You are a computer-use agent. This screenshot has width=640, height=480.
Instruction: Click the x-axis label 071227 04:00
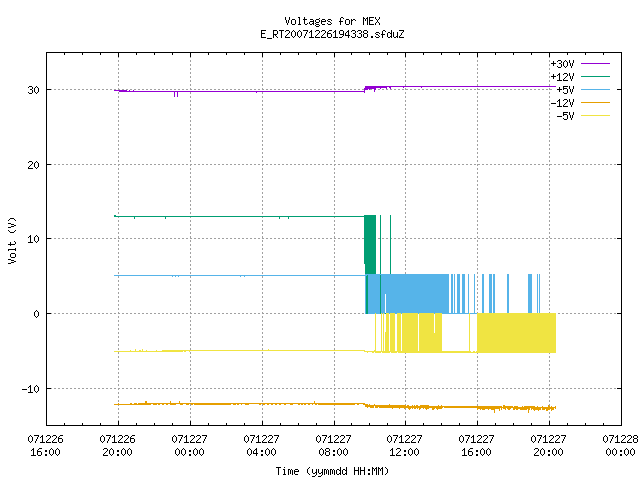pyautogui.click(x=261, y=446)
